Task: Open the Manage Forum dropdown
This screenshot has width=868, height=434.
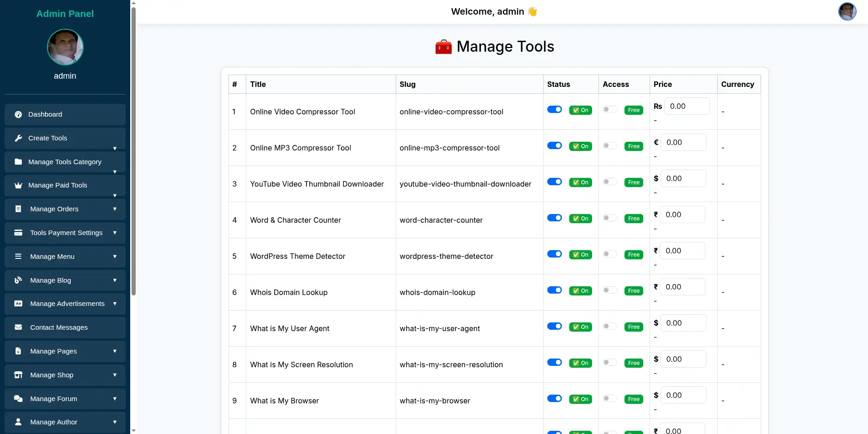Action: tap(114, 398)
